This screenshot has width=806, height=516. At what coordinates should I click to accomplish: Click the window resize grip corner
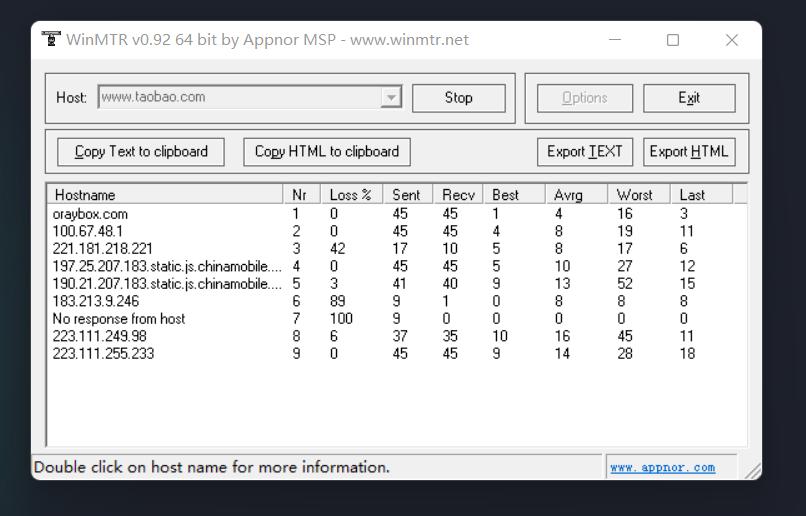pyautogui.click(x=752, y=471)
